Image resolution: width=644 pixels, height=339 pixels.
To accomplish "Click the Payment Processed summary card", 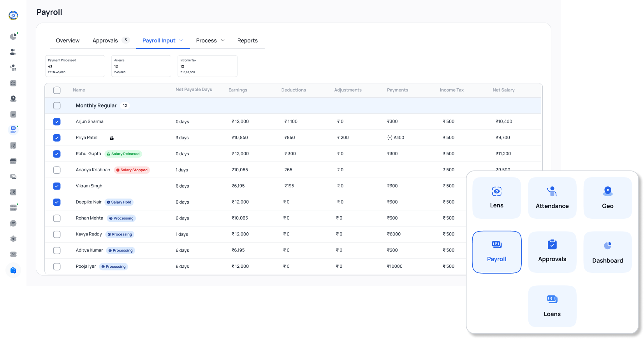I will [x=75, y=66].
